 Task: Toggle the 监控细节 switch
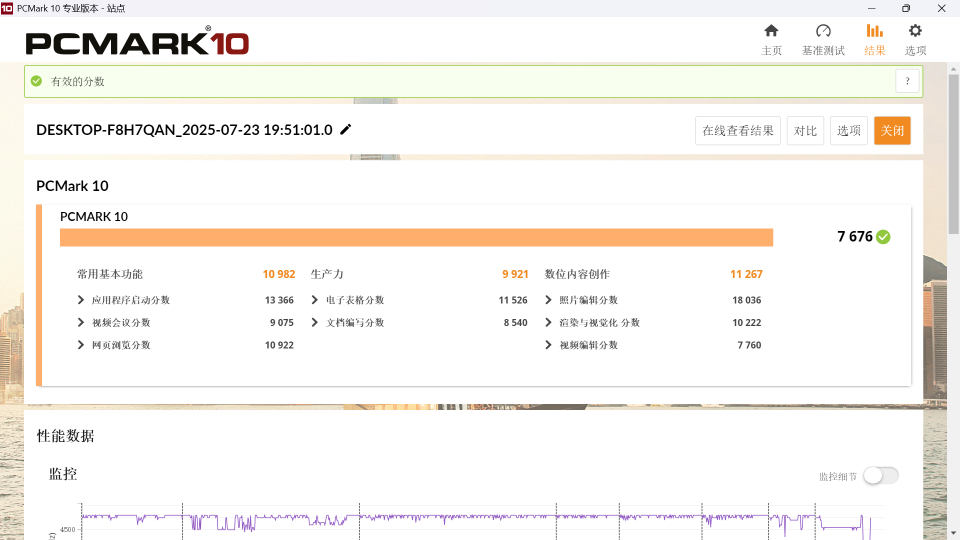point(880,475)
